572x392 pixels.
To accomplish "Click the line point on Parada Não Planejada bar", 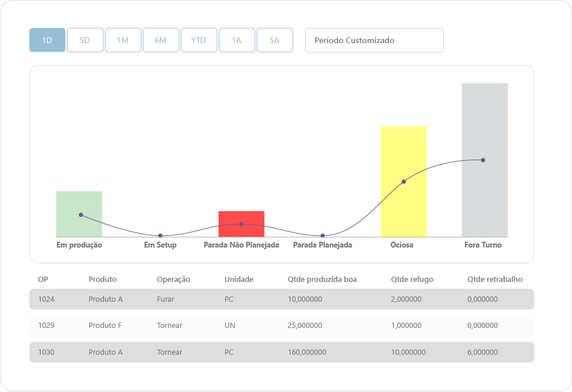I will [241, 224].
